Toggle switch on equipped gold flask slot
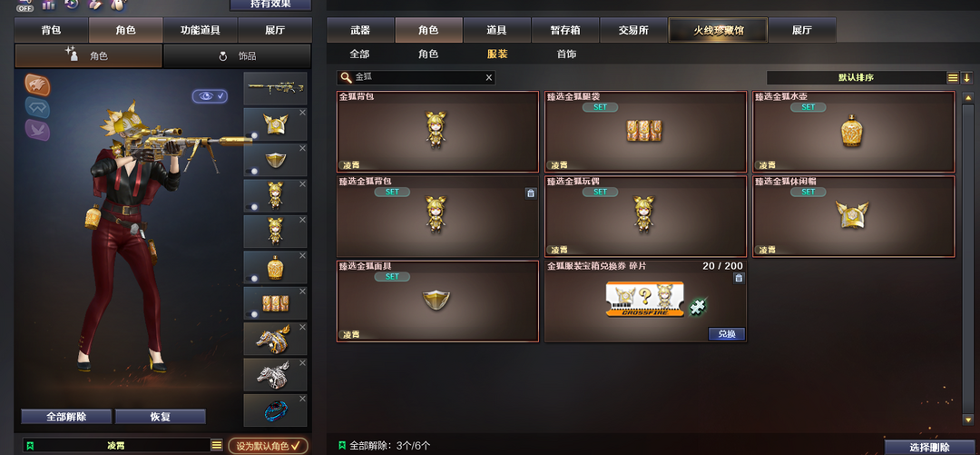 (253, 279)
